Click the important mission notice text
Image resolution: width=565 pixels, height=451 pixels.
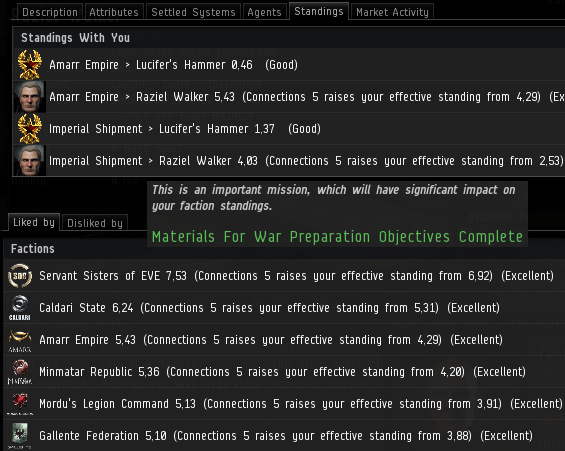[x=334, y=198]
